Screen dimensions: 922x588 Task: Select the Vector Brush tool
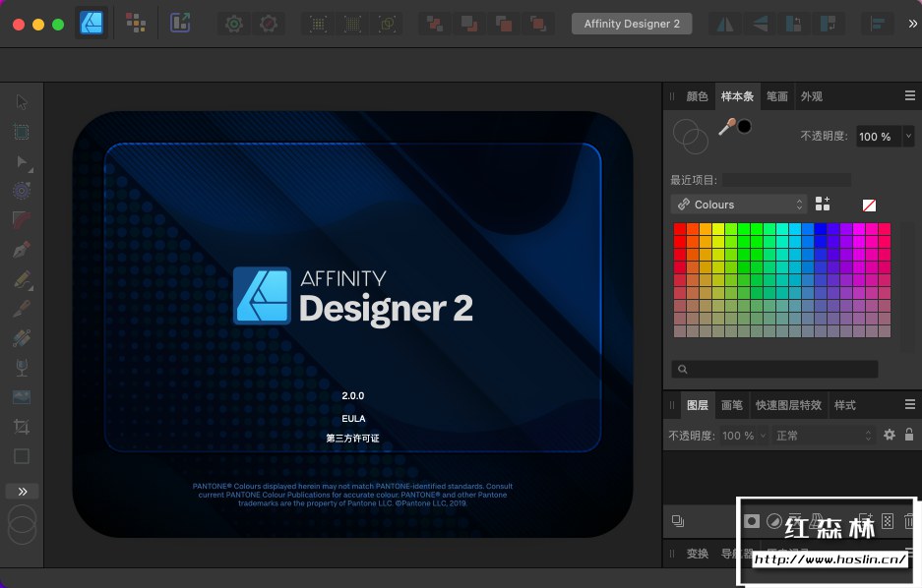(x=22, y=309)
